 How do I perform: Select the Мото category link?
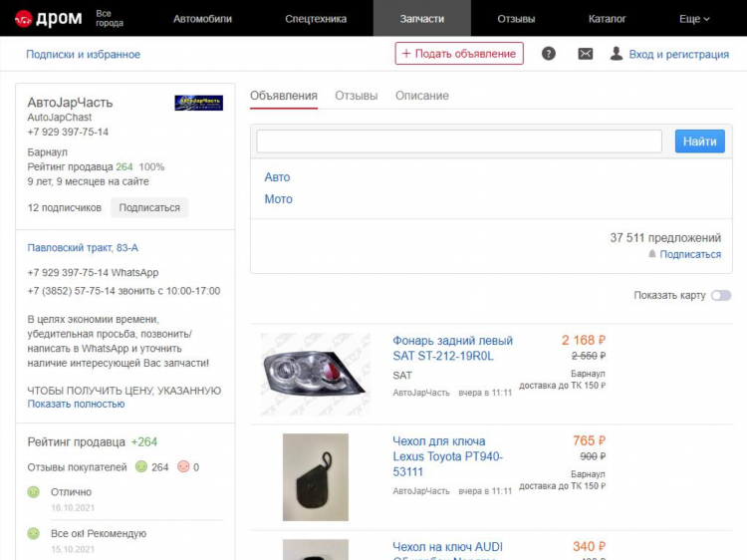278,199
